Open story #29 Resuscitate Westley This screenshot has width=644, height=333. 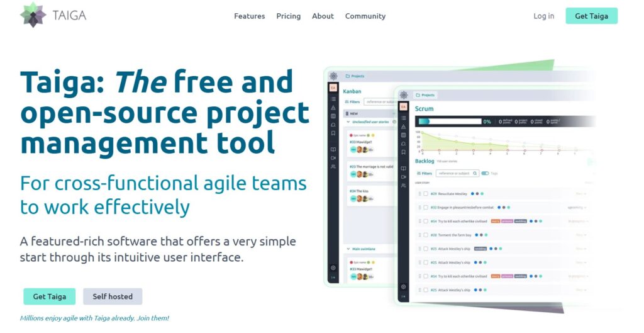coord(449,194)
